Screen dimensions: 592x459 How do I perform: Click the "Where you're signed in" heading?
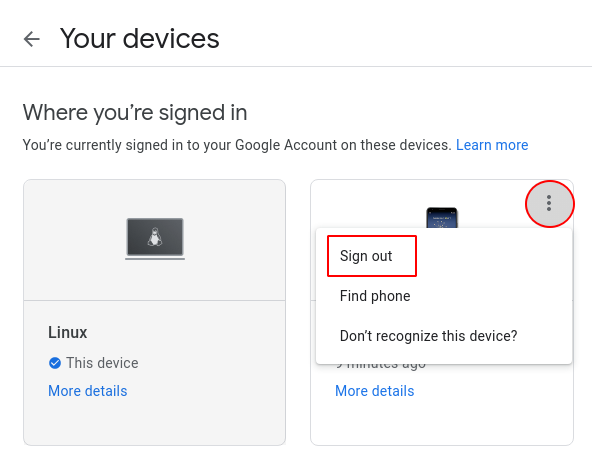point(135,112)
